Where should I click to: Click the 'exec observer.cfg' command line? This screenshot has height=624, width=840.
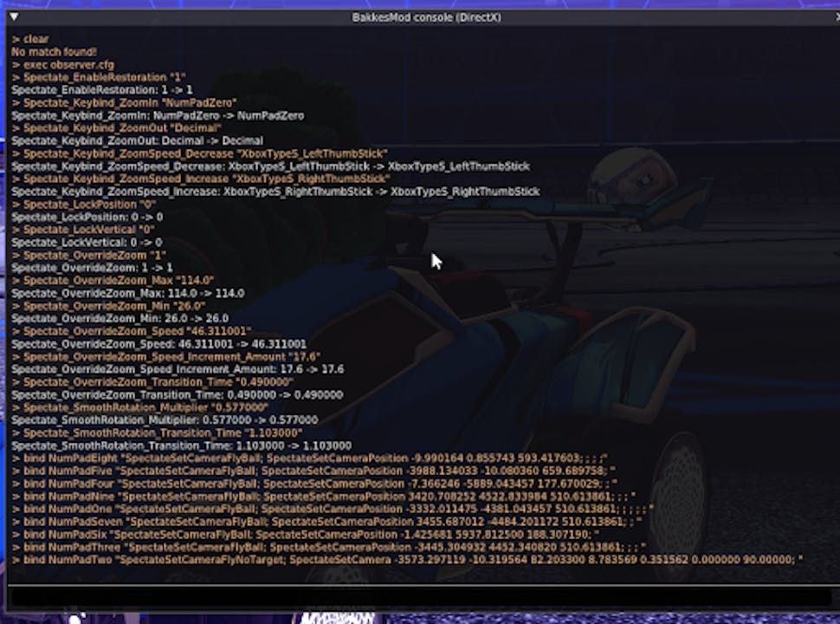[62, 65]
